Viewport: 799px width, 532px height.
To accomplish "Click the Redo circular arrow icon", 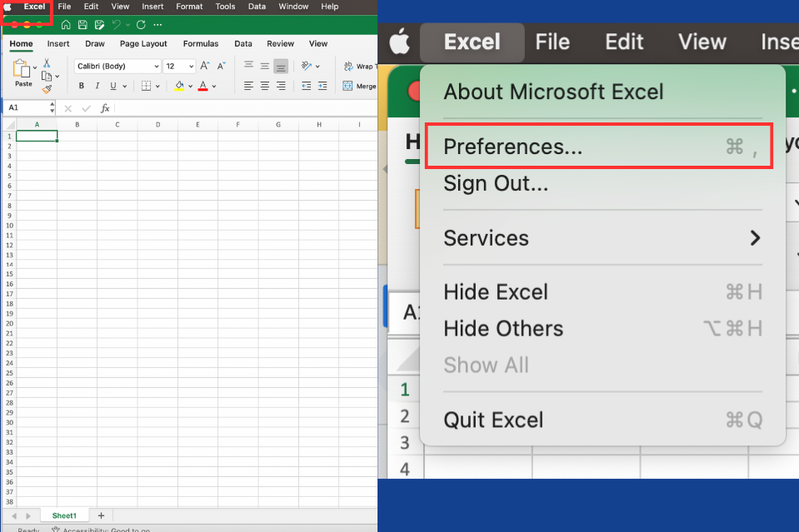I will [x=141, y=24].
